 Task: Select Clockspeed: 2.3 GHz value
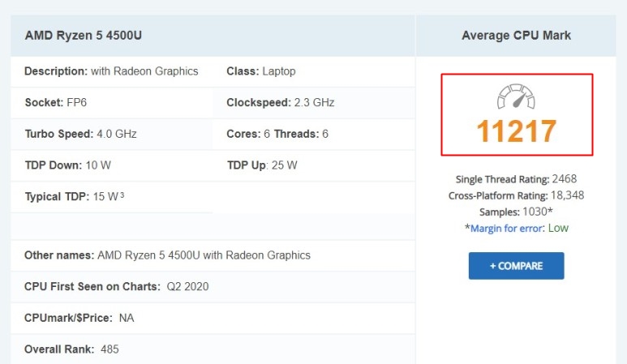coord(281,102)
